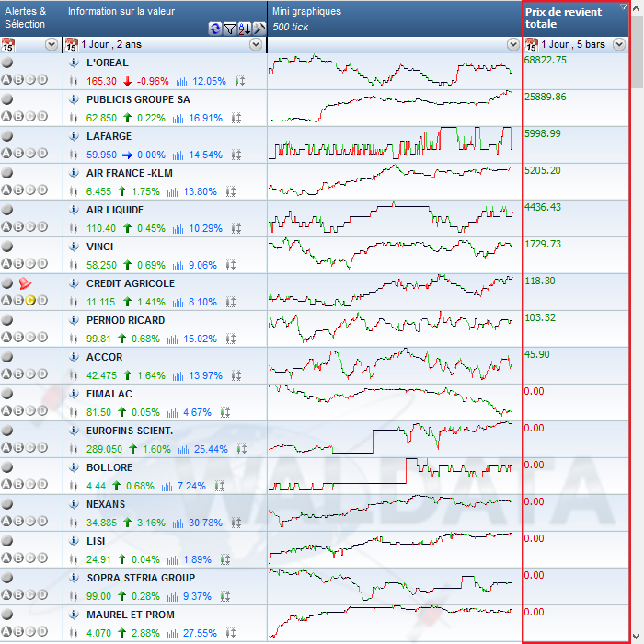
Task: Click the 'Information sur la valeur' column header
Action: [x=166, y=18]
